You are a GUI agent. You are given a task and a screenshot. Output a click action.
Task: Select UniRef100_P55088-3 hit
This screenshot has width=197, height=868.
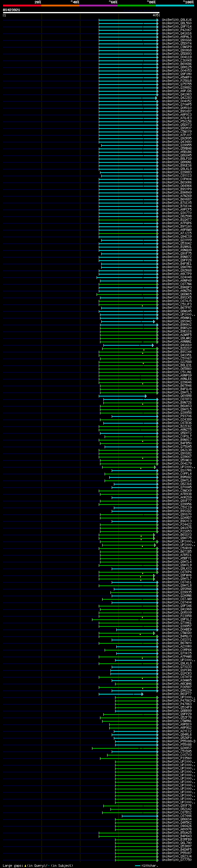coord(179,741)
